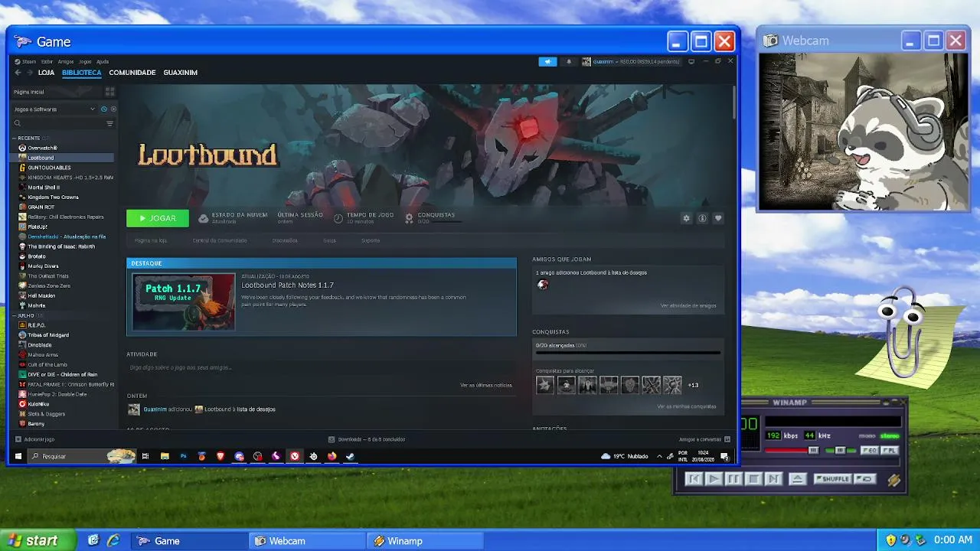Collapse the RECENTE library section
The width and height of the screenshot is (980, 551).
tap(15, 139)
